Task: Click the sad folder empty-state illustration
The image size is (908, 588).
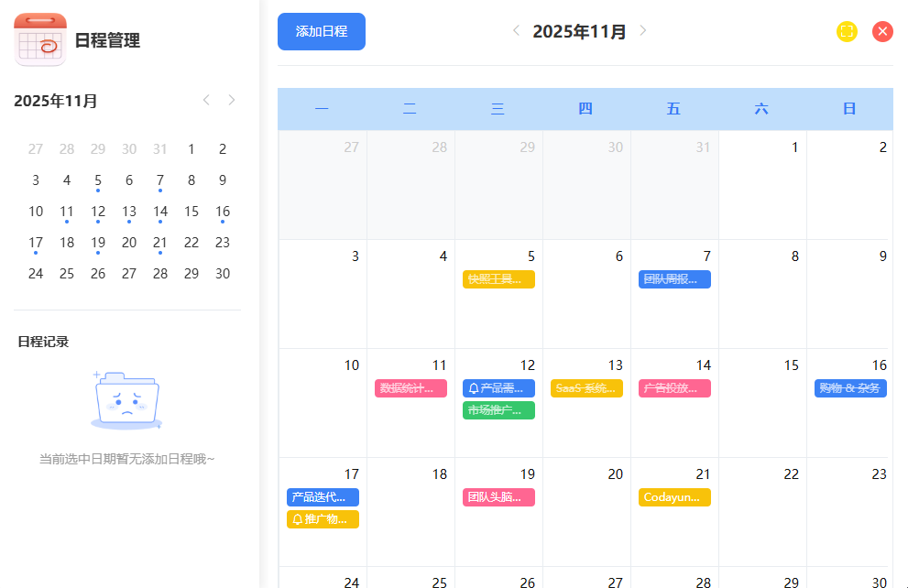Action: tap(126, 400)
